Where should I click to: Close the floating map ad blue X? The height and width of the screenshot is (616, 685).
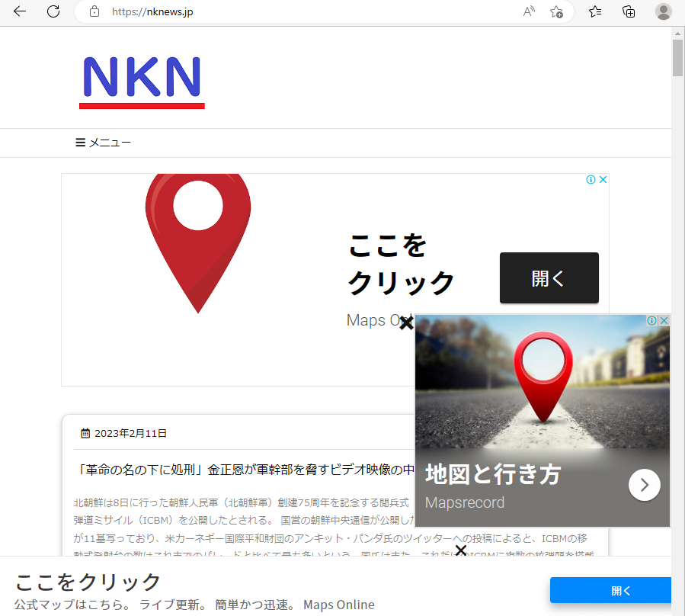[664, 320]
